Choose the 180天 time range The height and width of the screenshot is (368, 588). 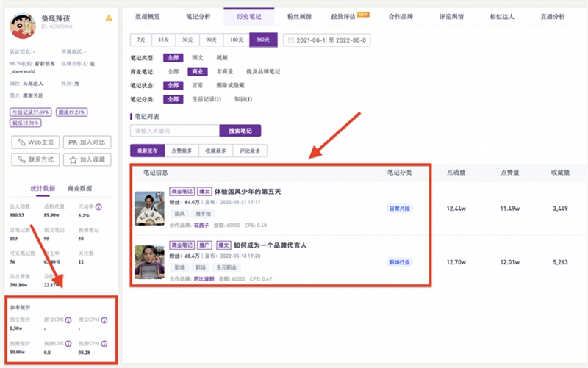coord(236,40)
